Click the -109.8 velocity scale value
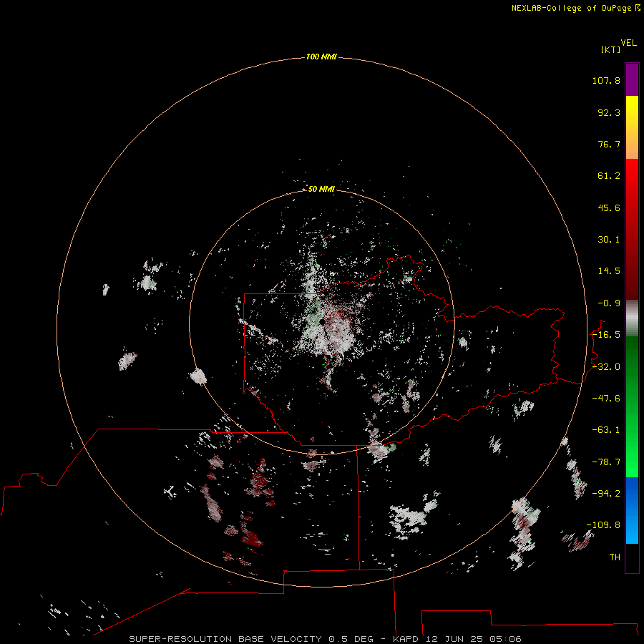This screenshot has height=644, width=644. [603, 525]
